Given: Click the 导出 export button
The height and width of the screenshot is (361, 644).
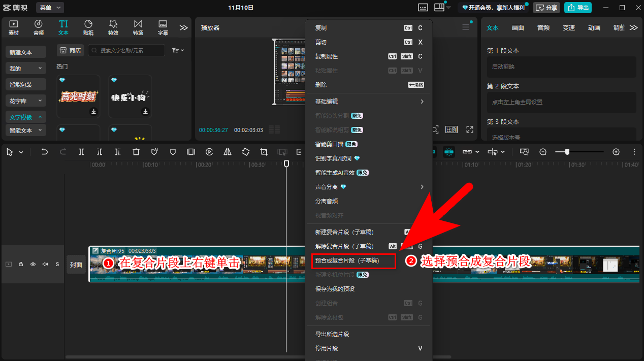Looking at the screenshot, I should point(577,8).
